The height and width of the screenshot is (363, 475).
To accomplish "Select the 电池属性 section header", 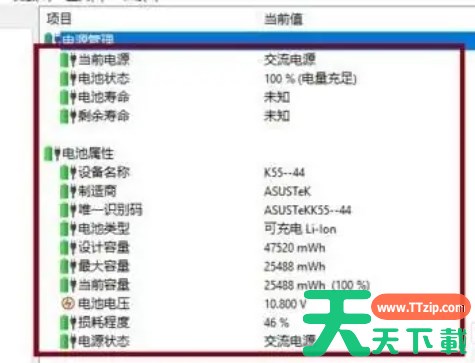I will point(88,154).
